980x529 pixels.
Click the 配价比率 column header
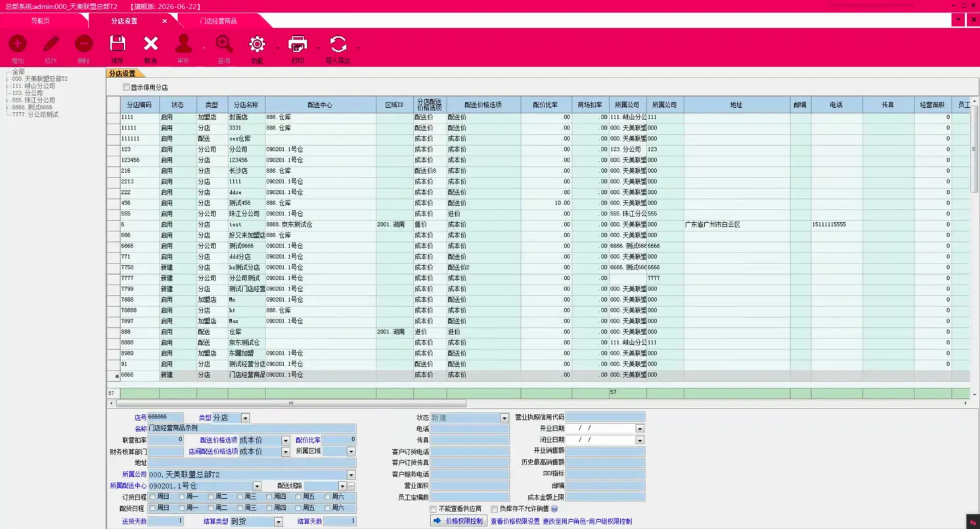(546, 104)
